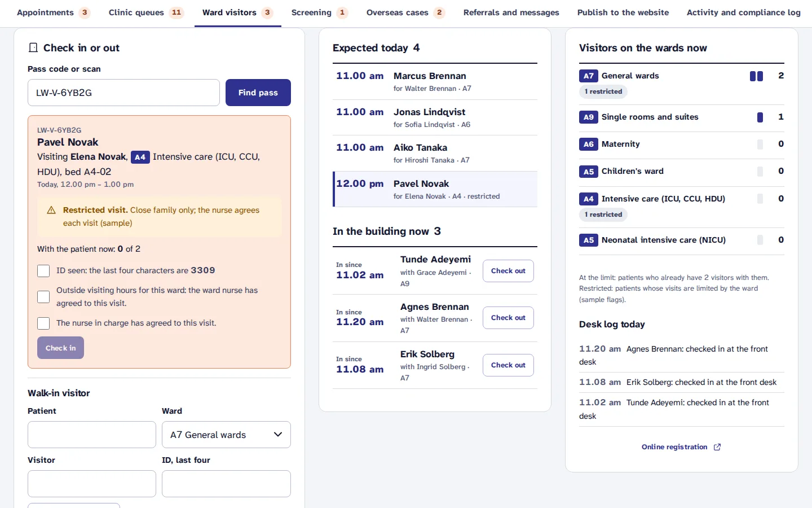
Task: Click the external link icon beside Online registration
Action: click(x=717, y=447)
